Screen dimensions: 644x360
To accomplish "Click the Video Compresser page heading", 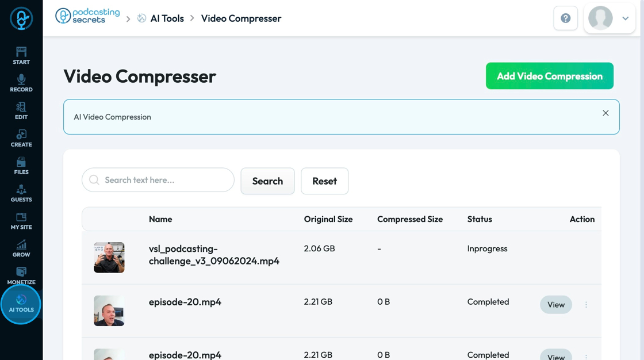I will click(140, 76).
